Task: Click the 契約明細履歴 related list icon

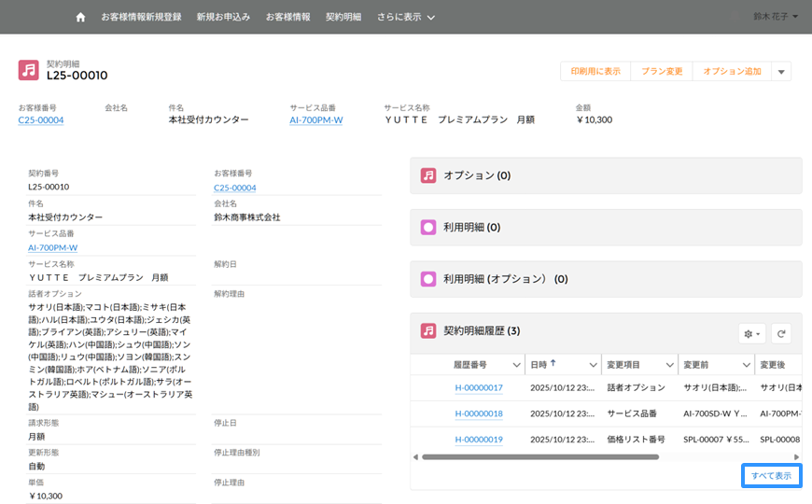Action: (x=428, y=330)
